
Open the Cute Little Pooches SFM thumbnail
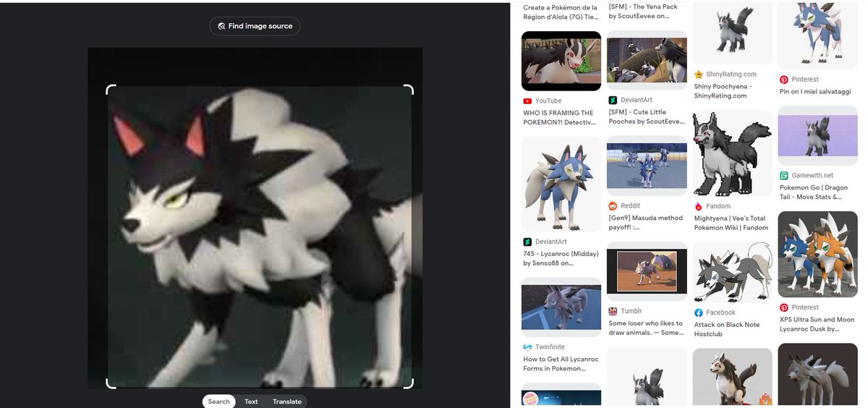647,61
